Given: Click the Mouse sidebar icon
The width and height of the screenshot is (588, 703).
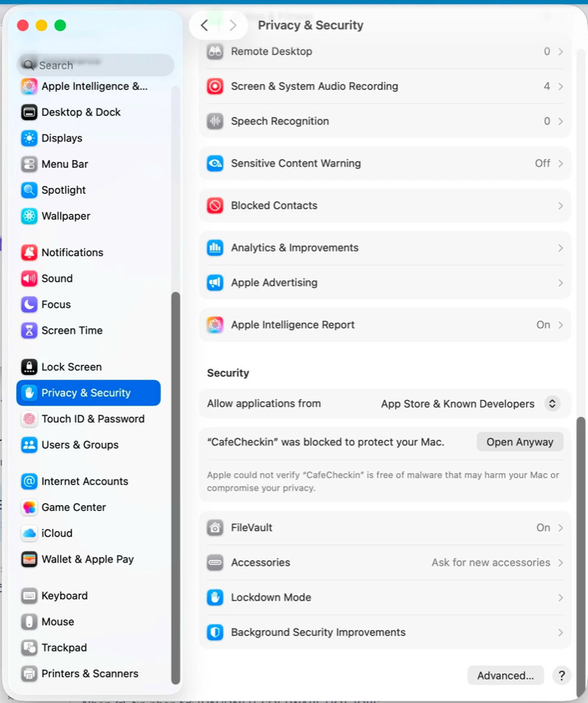Looking at the screenshot, I should [x=29, y=622].
